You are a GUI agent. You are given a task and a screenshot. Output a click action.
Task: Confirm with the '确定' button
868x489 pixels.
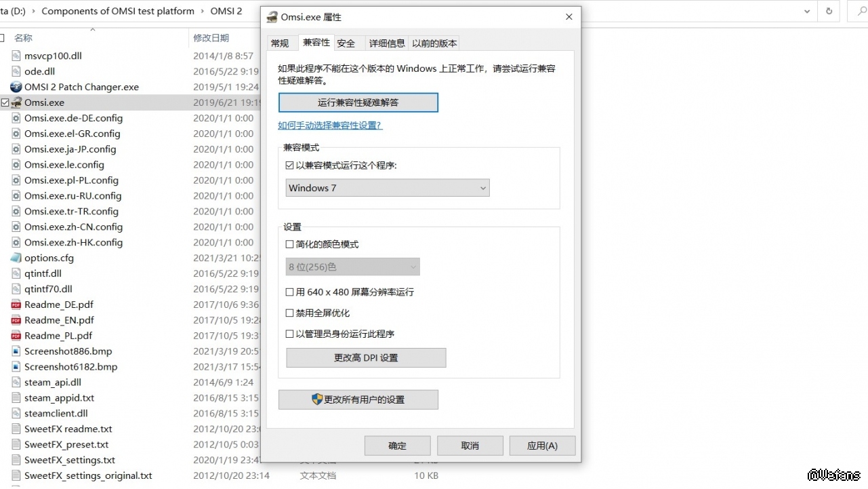point(398,446)
